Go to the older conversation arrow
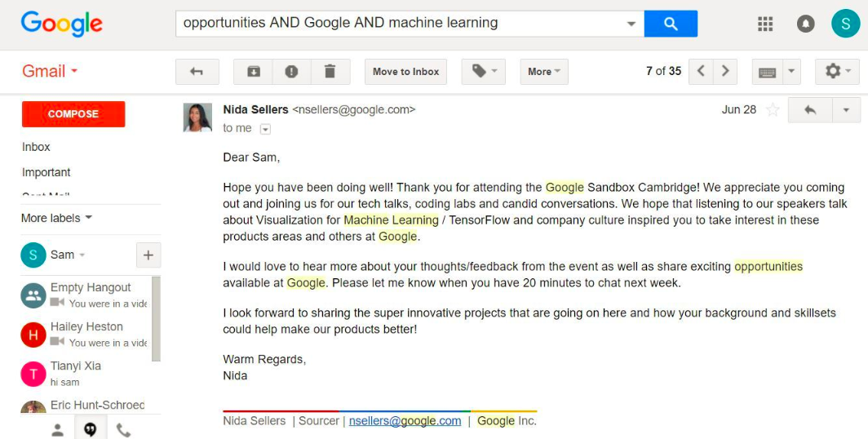 [x=725, y=72]
